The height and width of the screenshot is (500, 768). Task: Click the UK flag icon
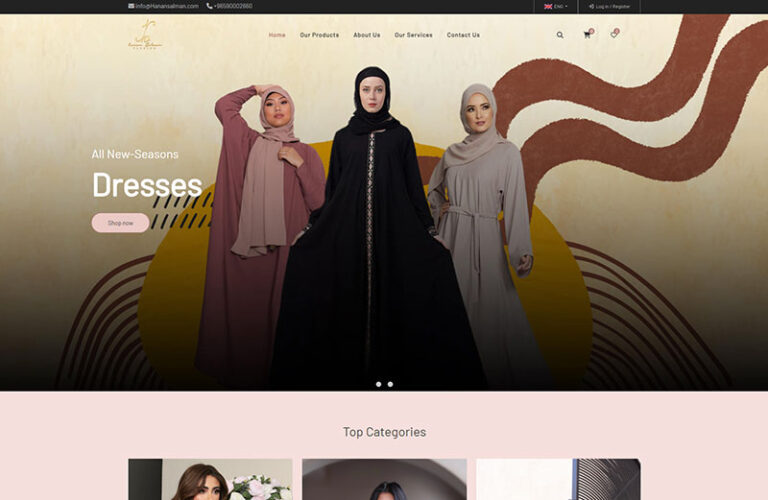click(548, 6)
